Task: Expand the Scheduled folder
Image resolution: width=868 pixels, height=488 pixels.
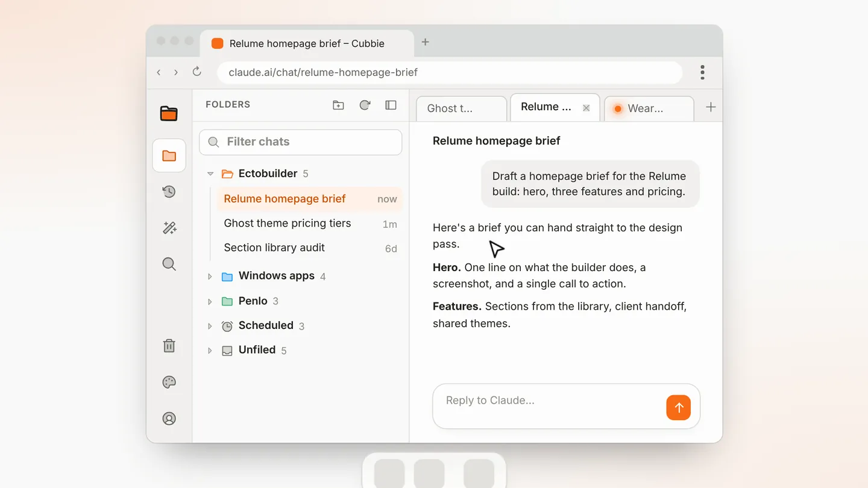Action: 210,326
